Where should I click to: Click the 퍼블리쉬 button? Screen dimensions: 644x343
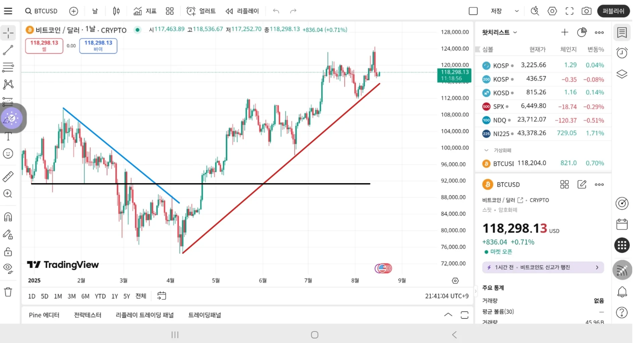[x=613, y=11]
